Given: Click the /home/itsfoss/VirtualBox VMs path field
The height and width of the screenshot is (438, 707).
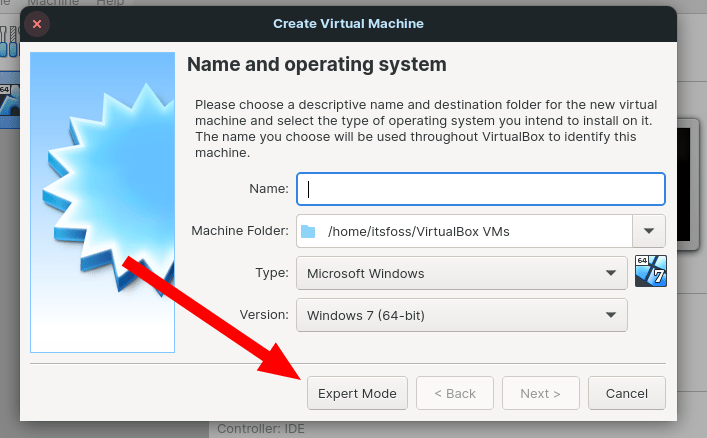Looking at the screenshot, I should click(470, 232).
